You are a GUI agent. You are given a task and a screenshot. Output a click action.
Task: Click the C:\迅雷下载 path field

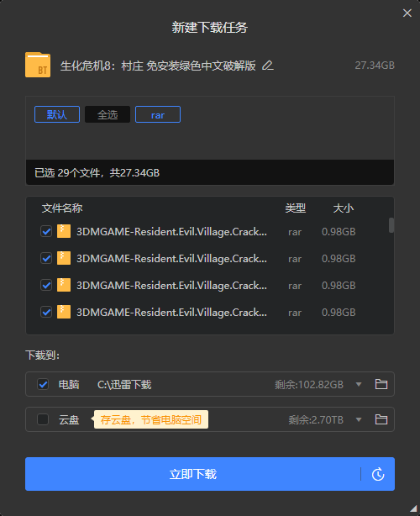tap(124, 384)
